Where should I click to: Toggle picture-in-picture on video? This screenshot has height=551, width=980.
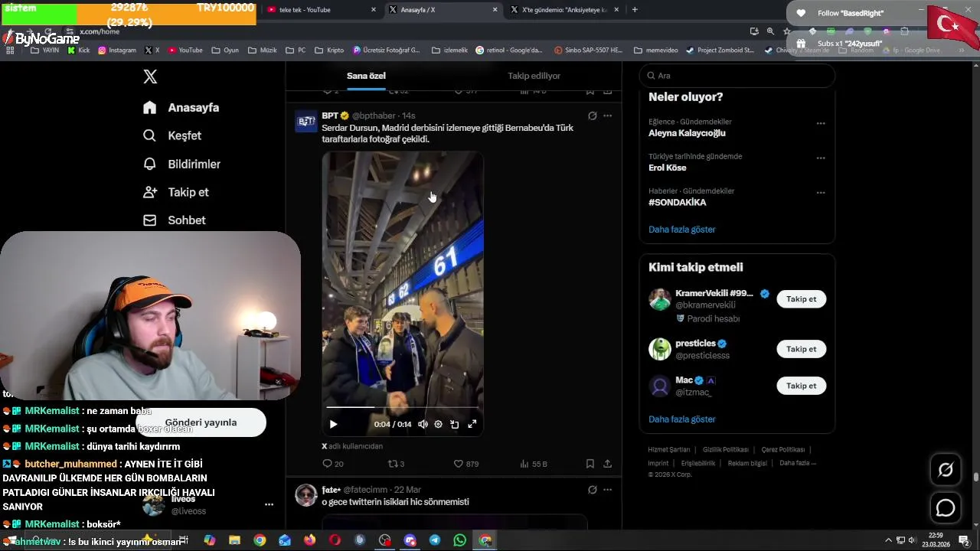coord(454,424)
